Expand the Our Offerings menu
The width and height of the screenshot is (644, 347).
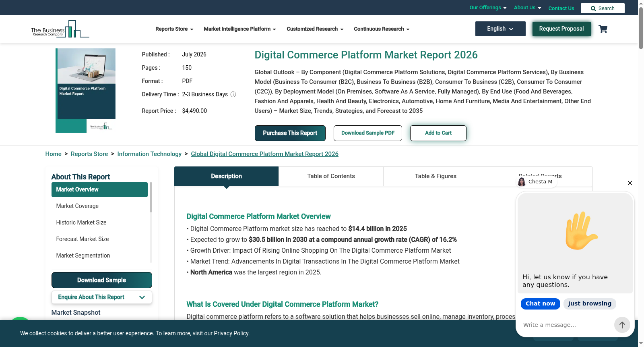pyautogui.click(x=488, y=8)
